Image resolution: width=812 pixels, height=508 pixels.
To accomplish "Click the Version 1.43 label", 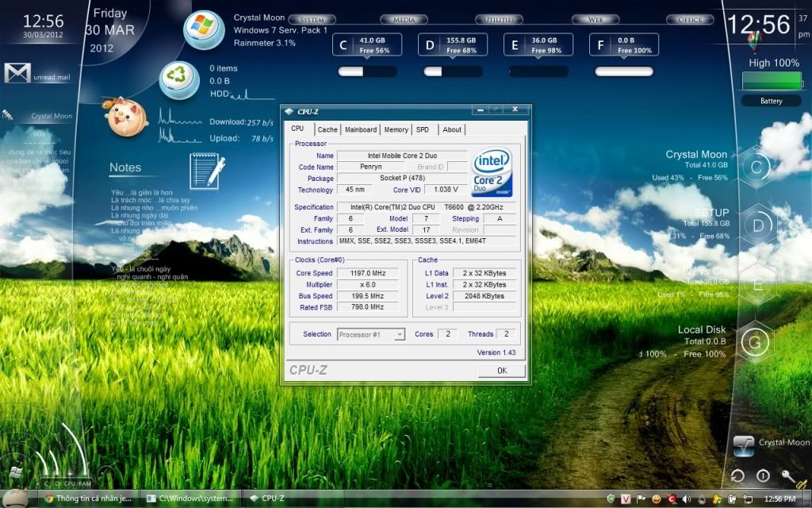I will [496, 352].
